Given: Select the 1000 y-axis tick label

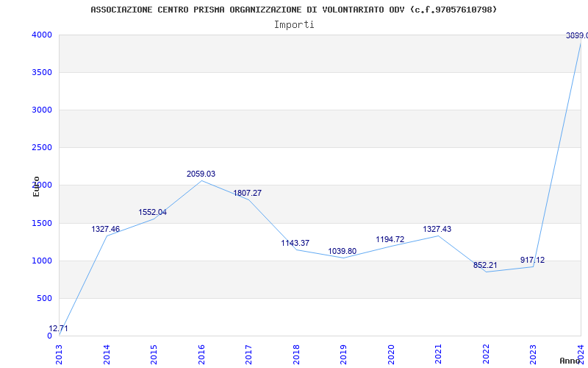Looking at the screenshot, I should point(41,261).
